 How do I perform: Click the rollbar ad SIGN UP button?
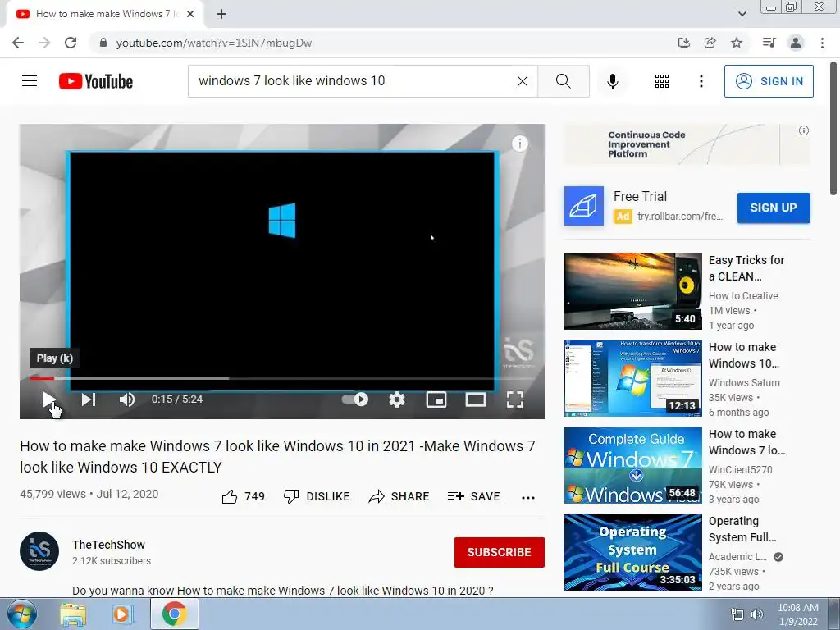pos(774,208)
